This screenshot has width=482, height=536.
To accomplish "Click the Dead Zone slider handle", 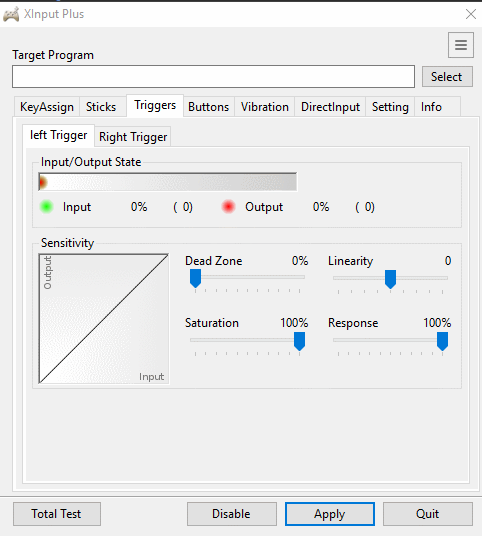I will coord(195,278).
